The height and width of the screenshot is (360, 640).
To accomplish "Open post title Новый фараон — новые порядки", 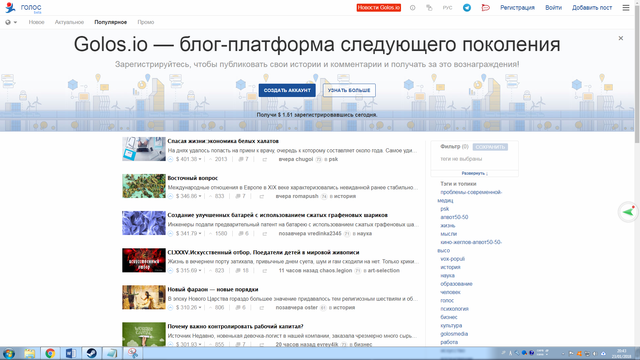I will coord(213,289).
